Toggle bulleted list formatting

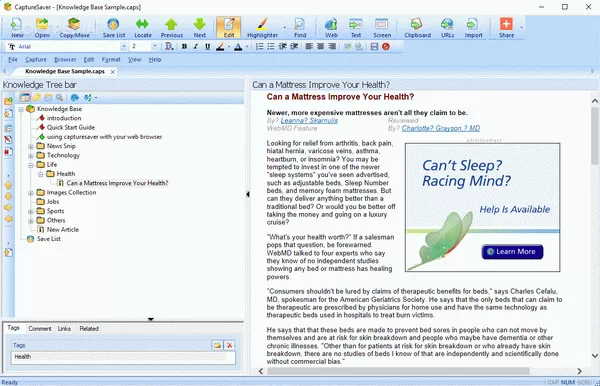tap(271, 47)
